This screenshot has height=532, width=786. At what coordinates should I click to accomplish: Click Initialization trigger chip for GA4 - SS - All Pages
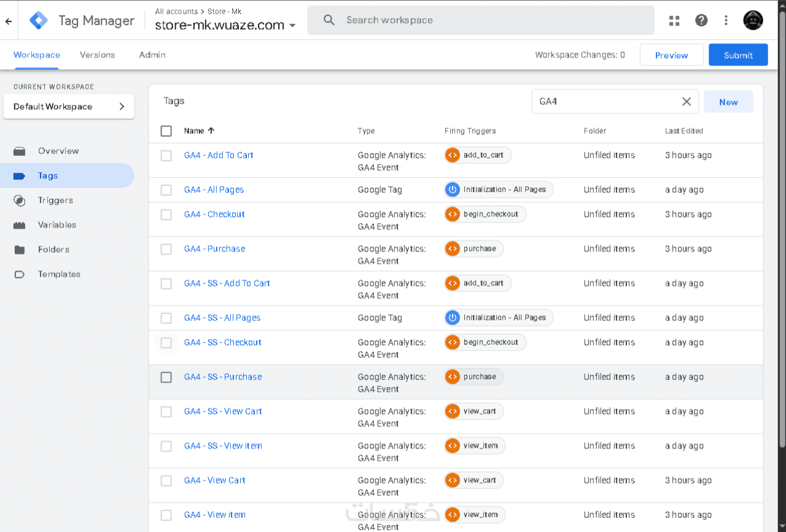tap(499, 317)
